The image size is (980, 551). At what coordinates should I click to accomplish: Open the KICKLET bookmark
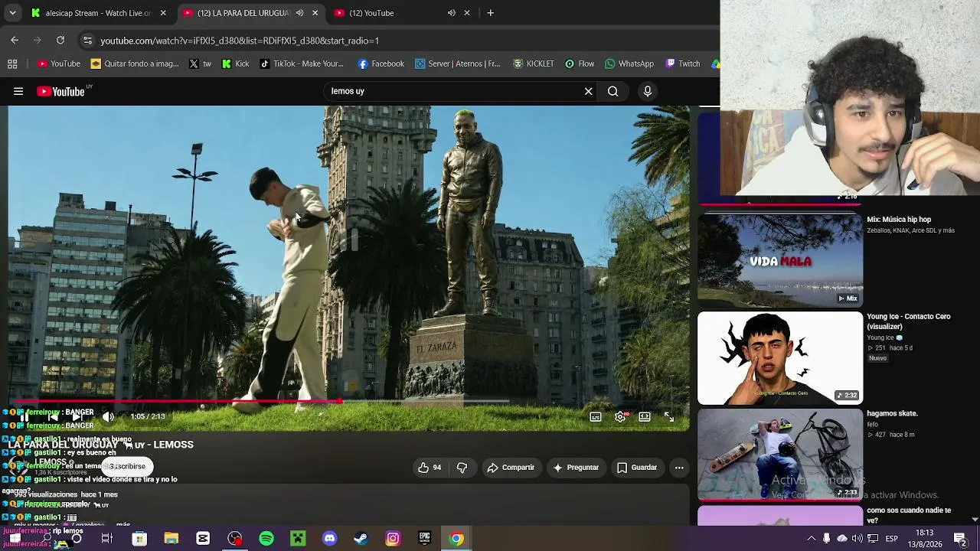(534, 64)
